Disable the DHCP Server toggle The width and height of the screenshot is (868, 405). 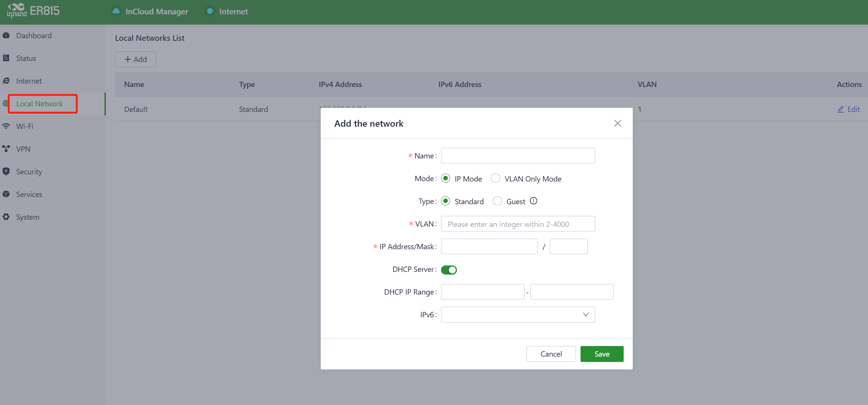coord(449,270)
